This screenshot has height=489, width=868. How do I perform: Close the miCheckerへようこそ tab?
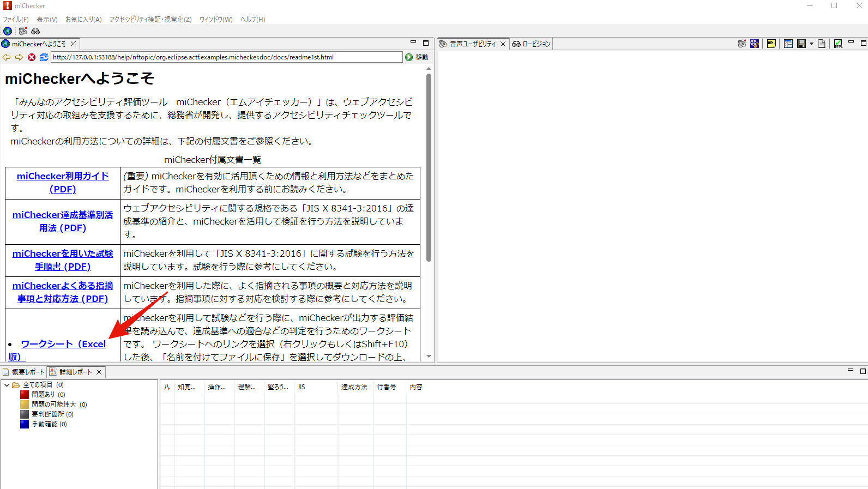[73, 44]
